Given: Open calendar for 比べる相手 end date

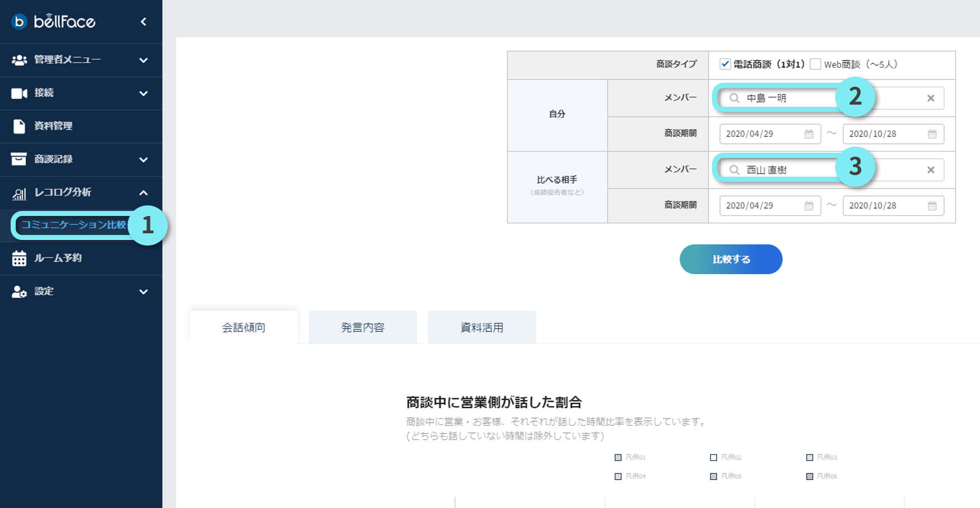Looking at the screenshot, I should pos(932,206).
